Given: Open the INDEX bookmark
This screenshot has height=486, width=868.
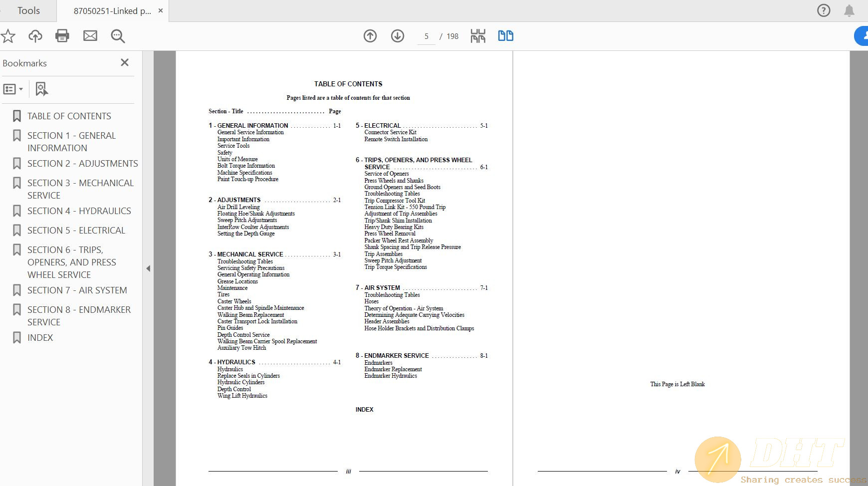Looking at the screenshot, I should [40, 338].
